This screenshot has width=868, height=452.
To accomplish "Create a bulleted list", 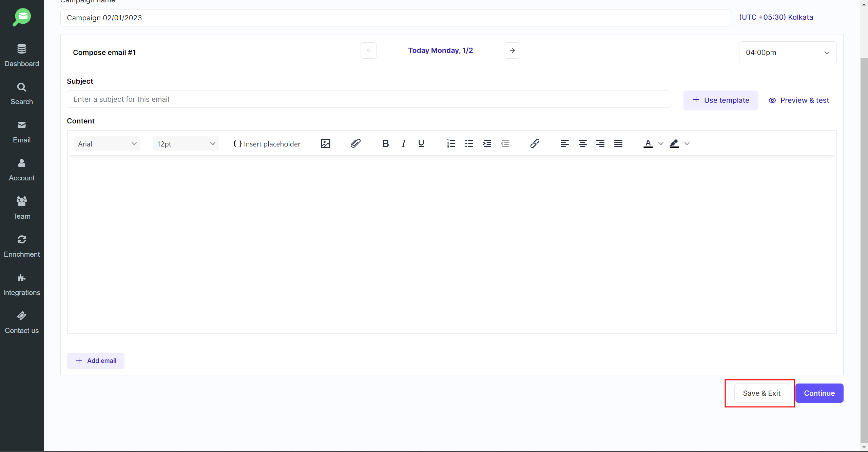I will coord(469,143).
